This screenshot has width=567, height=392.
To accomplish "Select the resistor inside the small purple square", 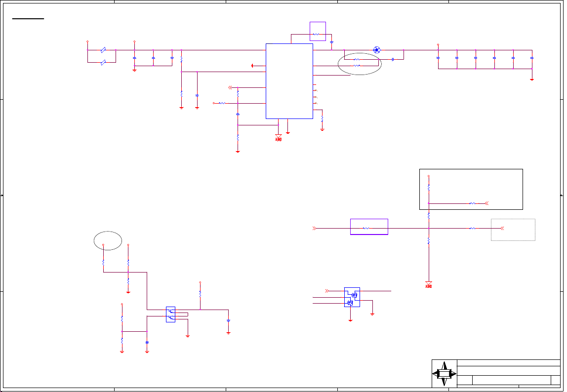I will pos(316,35).
